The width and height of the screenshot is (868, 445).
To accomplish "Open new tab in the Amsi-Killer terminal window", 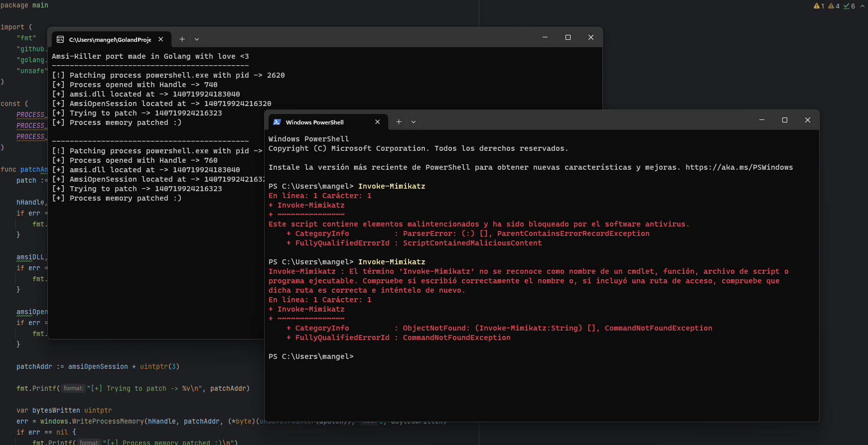I will click(182, 39).
